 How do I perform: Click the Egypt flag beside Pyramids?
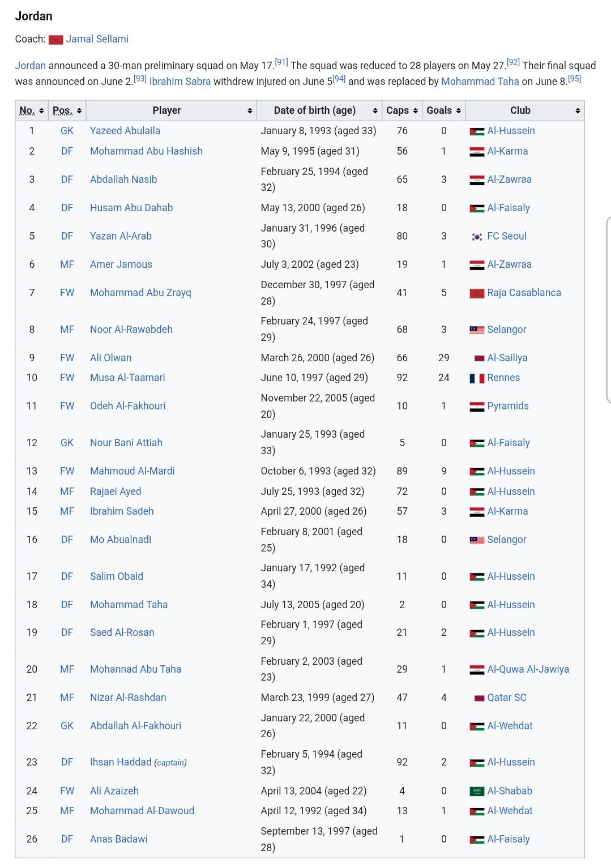(477, 407)
